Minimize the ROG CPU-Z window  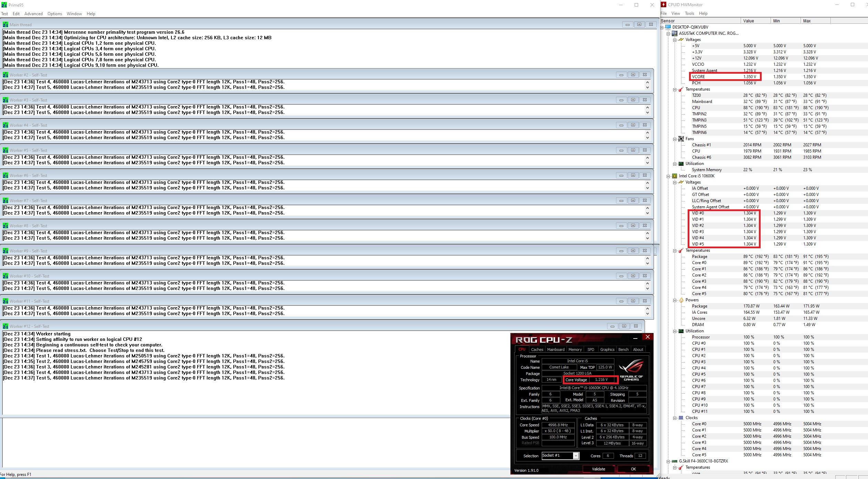coord(635,338)
